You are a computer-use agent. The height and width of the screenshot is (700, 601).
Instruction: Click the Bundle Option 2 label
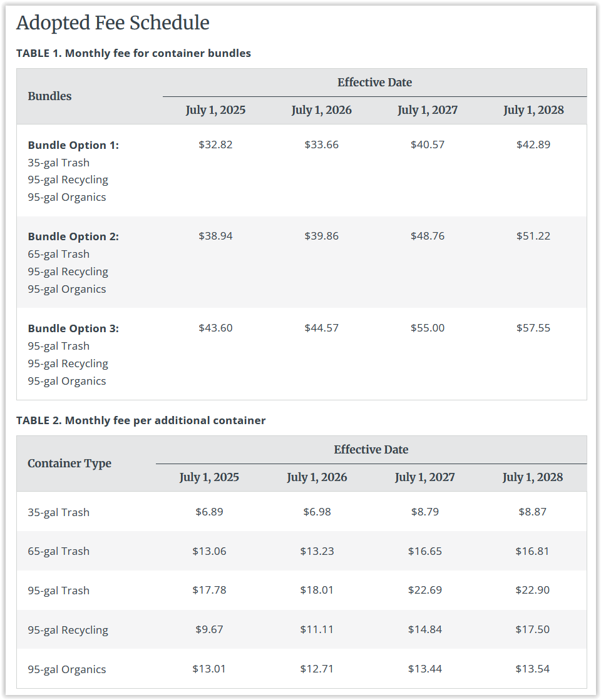click(x=73, y=236)
